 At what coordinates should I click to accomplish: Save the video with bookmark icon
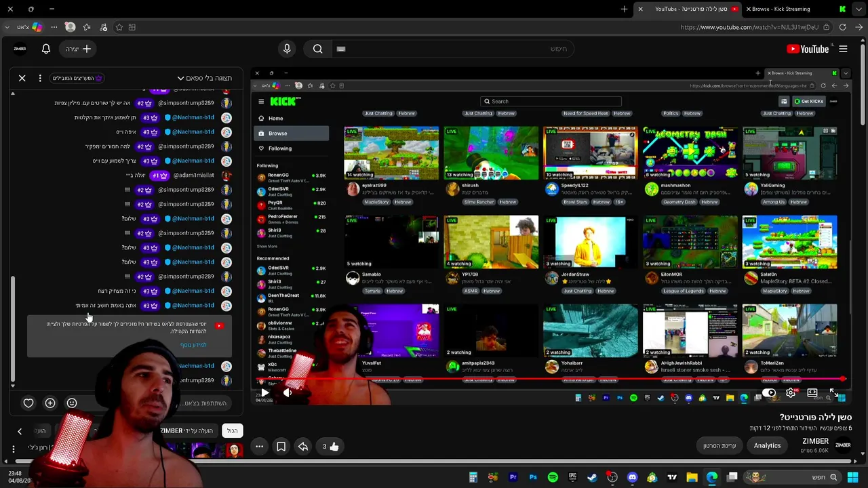281,447
